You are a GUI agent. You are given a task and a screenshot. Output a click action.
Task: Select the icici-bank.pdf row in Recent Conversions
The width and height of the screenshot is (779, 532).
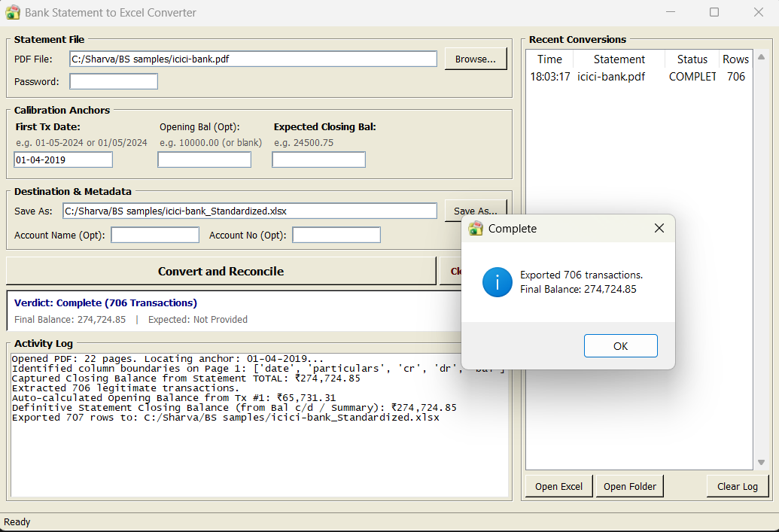[x=639, y=77]
